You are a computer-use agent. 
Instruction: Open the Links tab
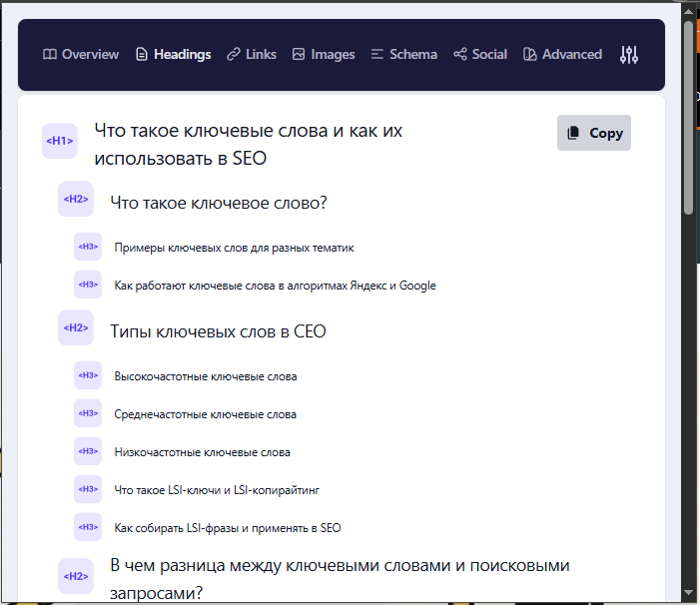[x=252, y=55]
